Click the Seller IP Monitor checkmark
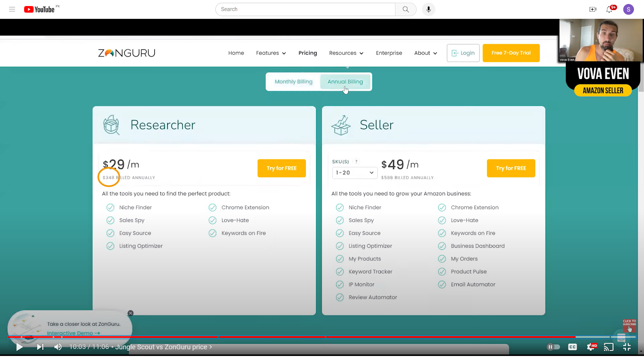 (340, 284)
